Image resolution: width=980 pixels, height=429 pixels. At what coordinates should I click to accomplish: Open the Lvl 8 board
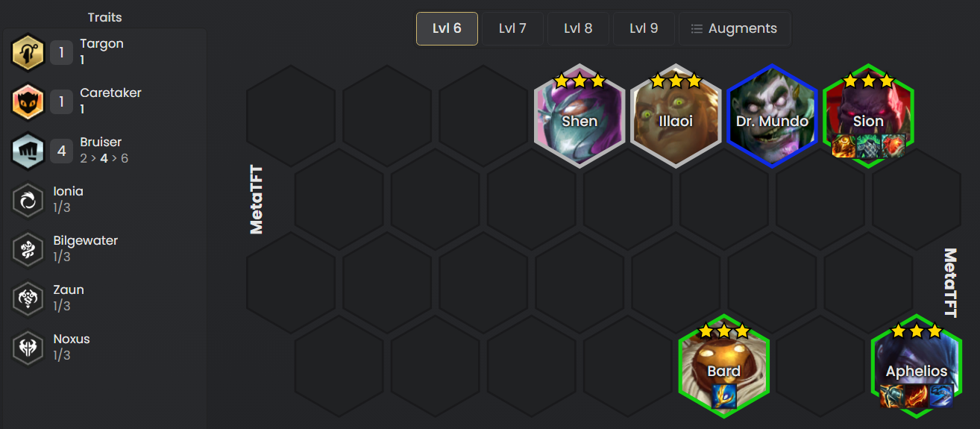pyautogui.click(x=578, y=28)
